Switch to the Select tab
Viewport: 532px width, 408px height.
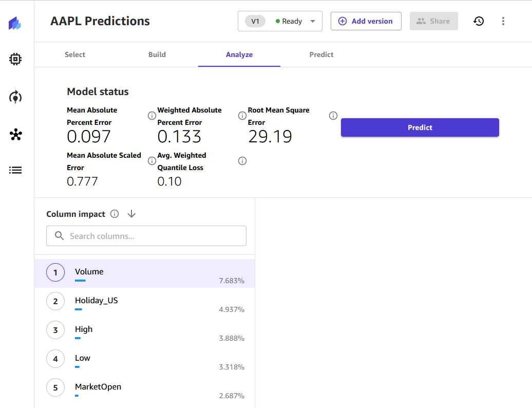click(75, 54)
